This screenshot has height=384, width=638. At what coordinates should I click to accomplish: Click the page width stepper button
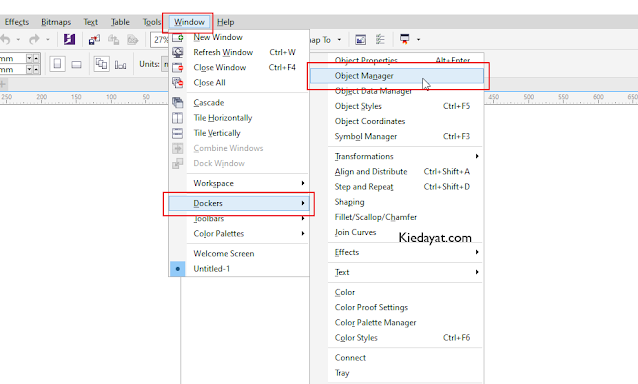pyautogui.click(x=36, y=58)
